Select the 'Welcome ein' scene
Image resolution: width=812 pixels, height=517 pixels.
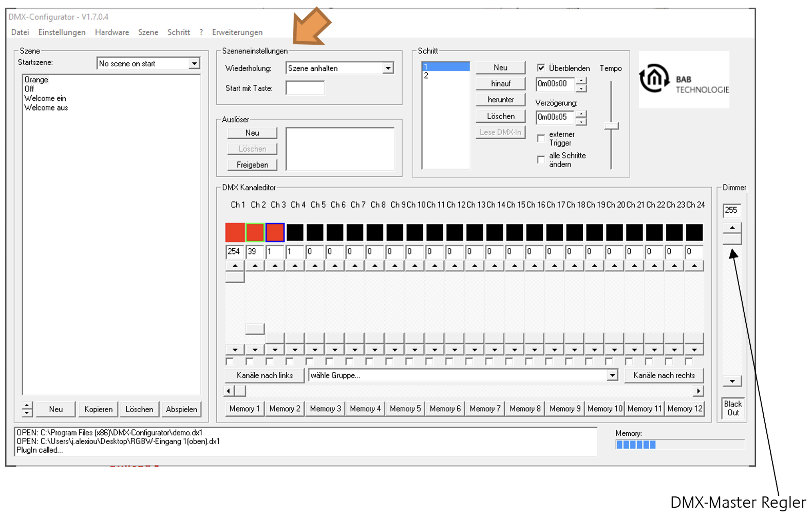pos(45,98)
